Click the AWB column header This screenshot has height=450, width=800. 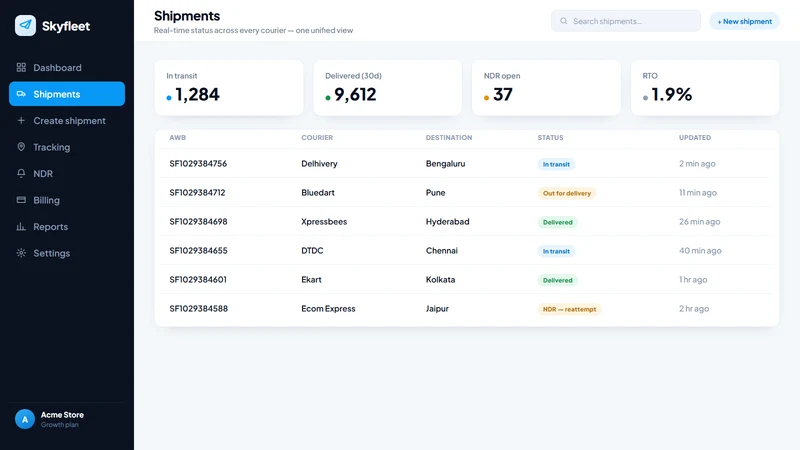178,138
